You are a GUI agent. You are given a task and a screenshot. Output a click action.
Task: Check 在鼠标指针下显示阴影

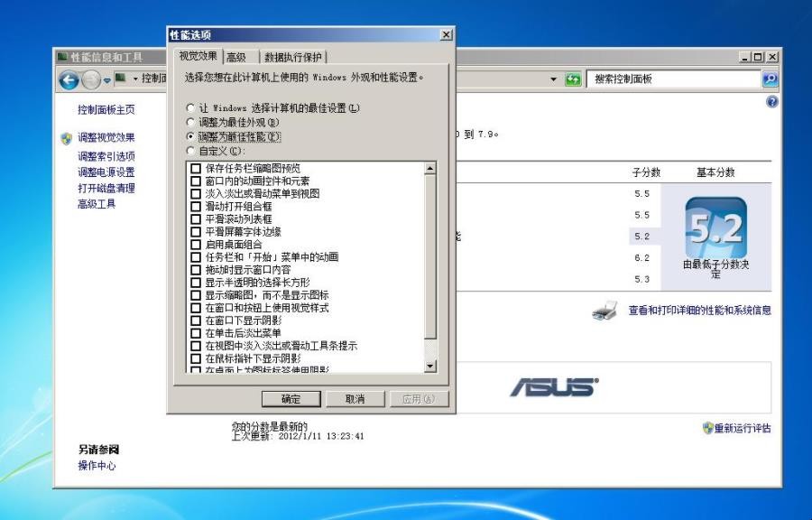196,358
